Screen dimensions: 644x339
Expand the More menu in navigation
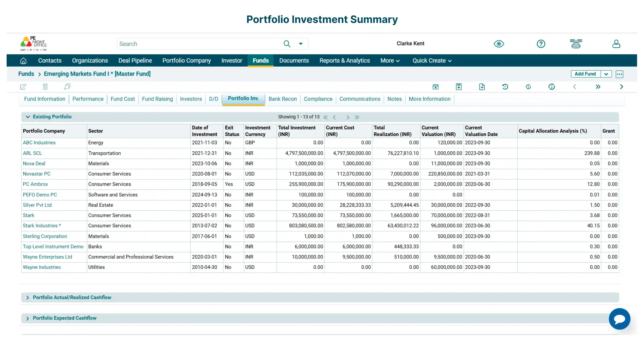[390, 61]
